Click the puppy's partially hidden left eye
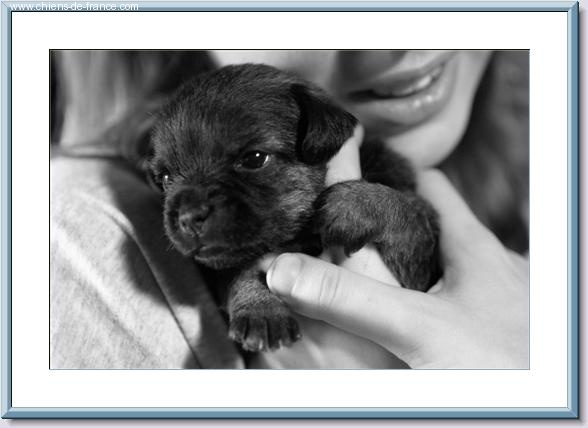 pos(164,177)
